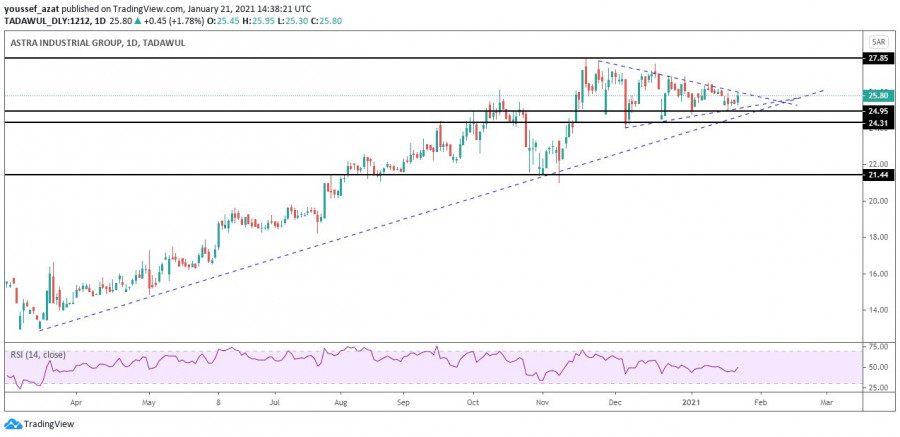Click the author name youssef_azat

coord(30,7)
